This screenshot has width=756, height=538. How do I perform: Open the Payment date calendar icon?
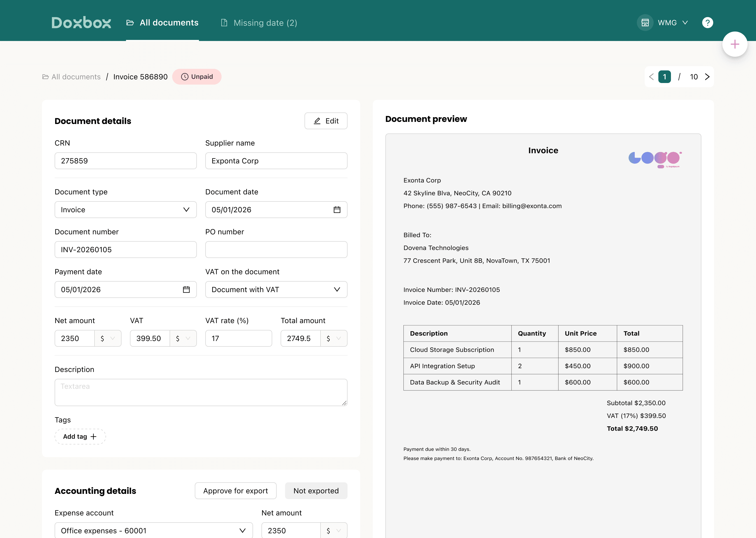(186, 289)
